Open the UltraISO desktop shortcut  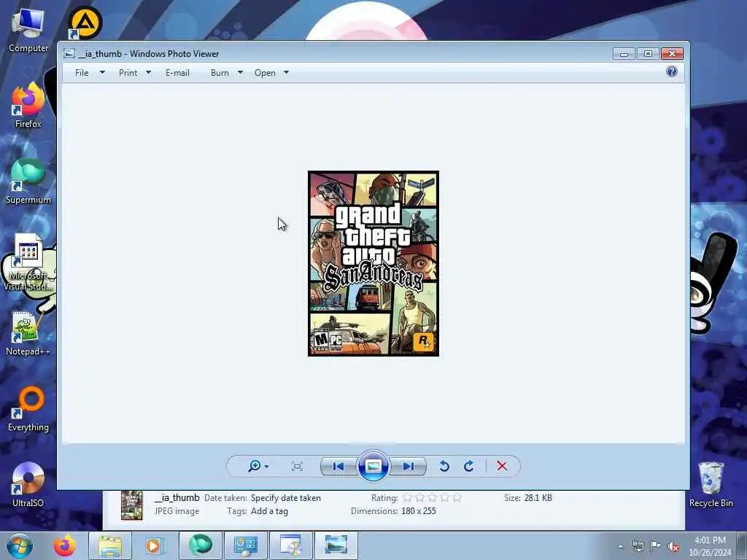pyautogui.click(x=28, y=485)
